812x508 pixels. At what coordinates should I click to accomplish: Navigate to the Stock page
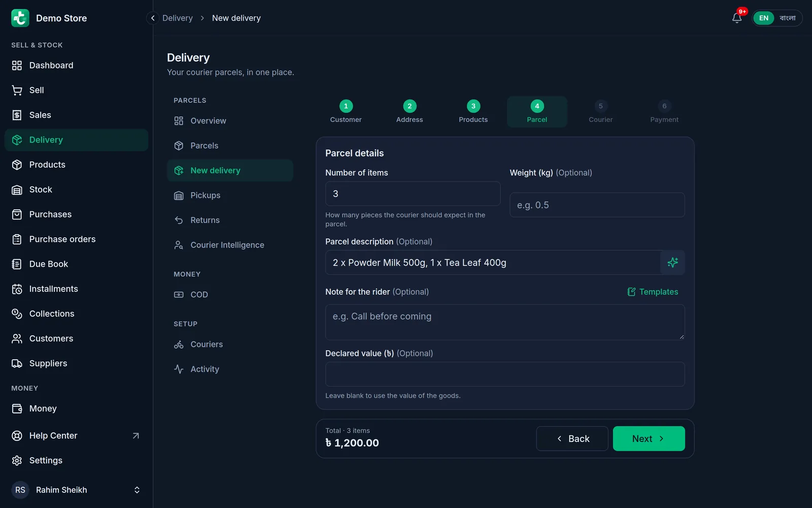pyautogui.click(x=76, y=189)
